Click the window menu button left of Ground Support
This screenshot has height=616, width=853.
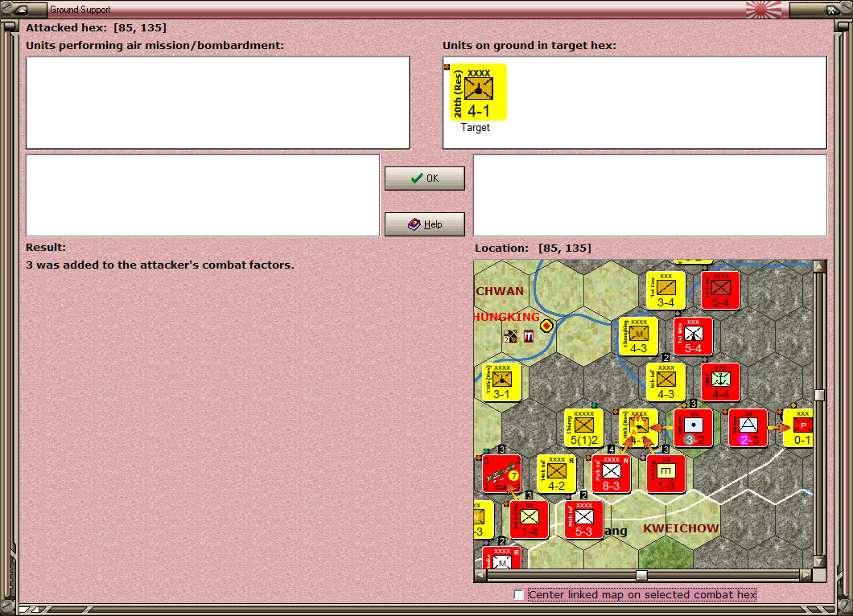tap(21, 9)
